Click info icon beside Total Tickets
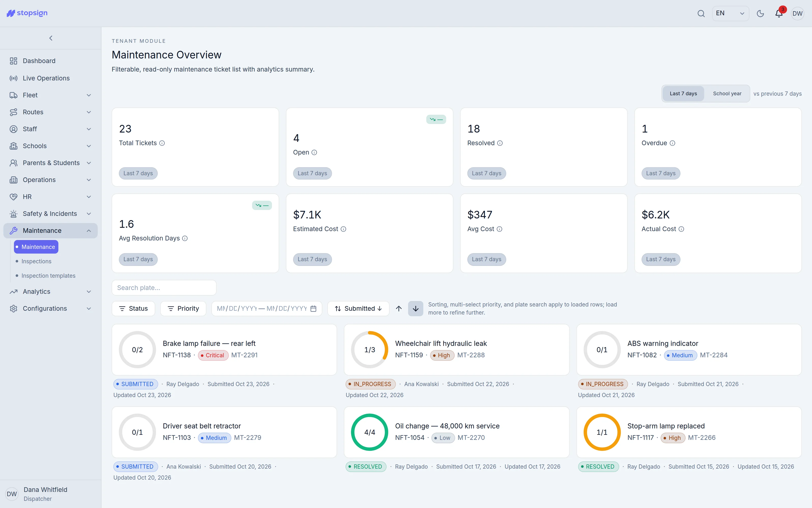This screenshot has width=812, height=508. point(162,143)
